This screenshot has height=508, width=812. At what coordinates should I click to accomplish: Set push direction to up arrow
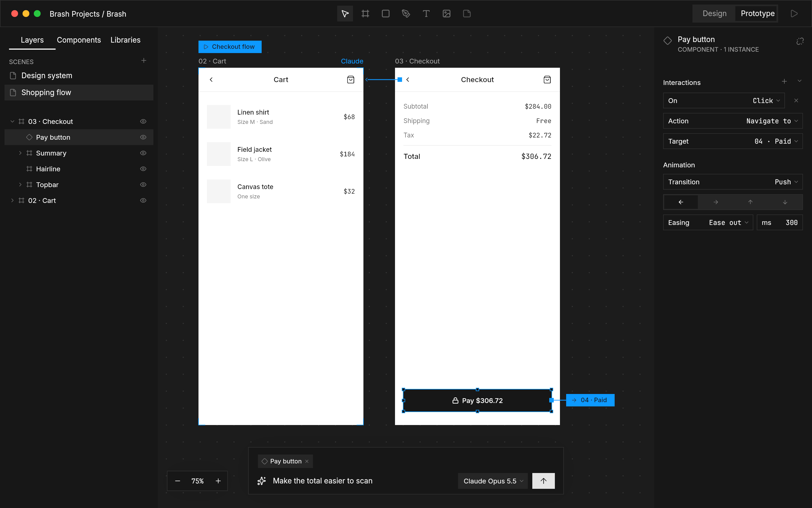(750, 202)
